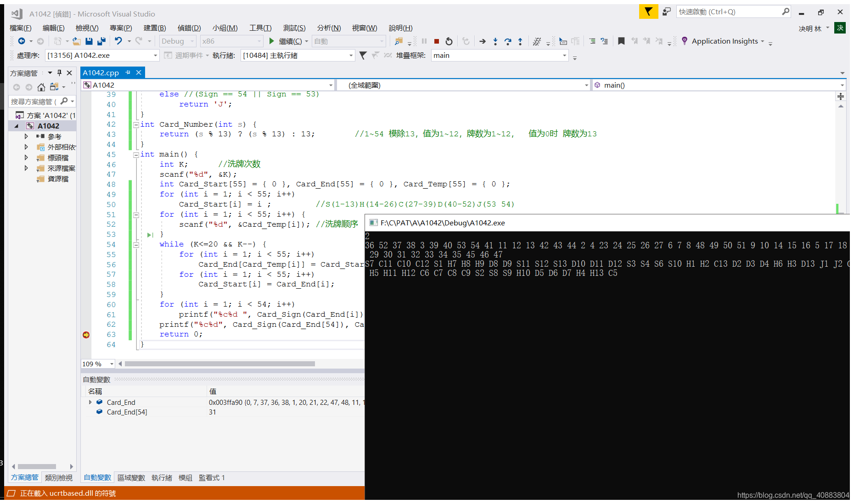Screen dimensions: 854x504
Task: Expand the 標頭檔 folder node
Action: (x=26, y=157)
